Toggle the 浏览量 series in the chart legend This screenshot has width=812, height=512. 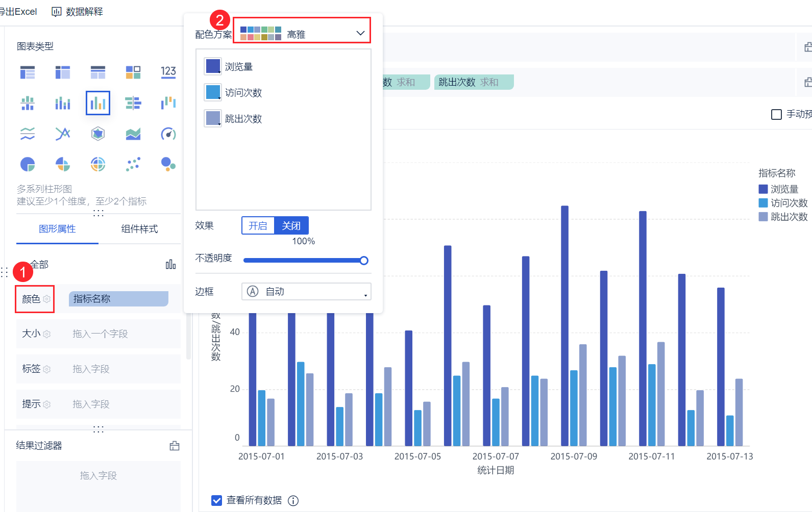click(x=779, y=189)
